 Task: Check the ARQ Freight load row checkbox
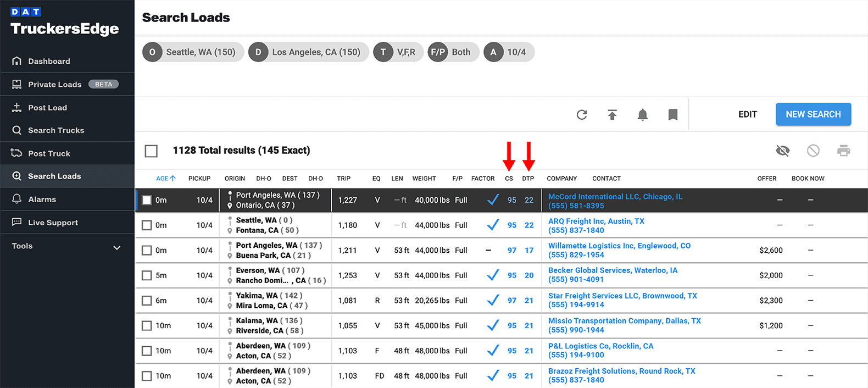tap(147, 225)
